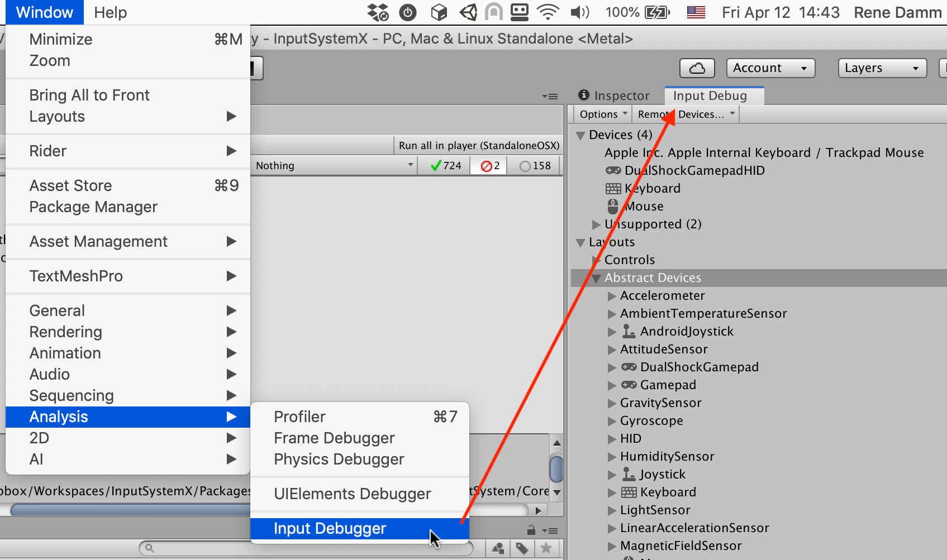This screenshot has width=947, height=560.
Task: Choose Profiler in the Analysis submenu
Action: point(360,417)
